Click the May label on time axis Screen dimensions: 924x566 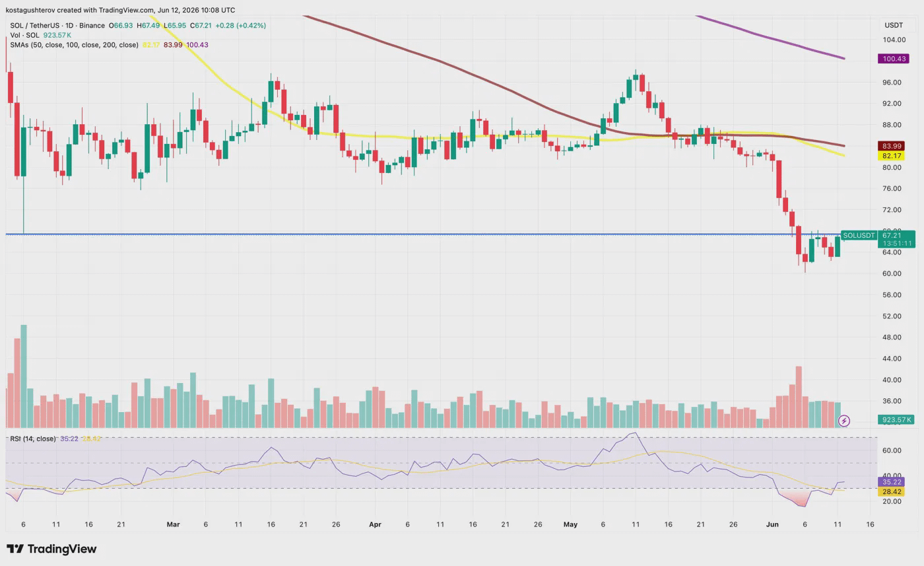click(570, 524)
